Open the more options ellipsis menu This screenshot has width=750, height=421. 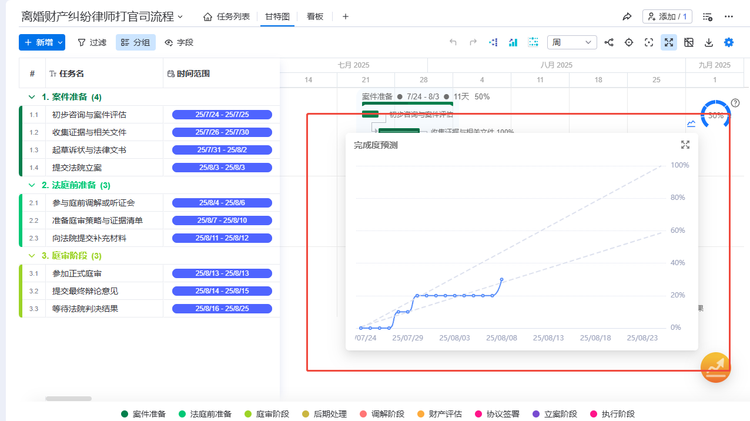[x=728, y=17]
